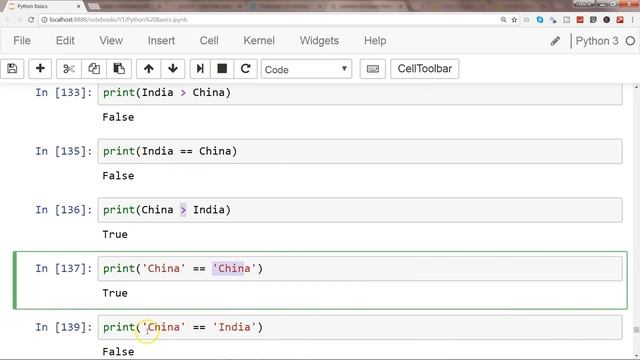Open the Kernel menu

click(259, 41)
